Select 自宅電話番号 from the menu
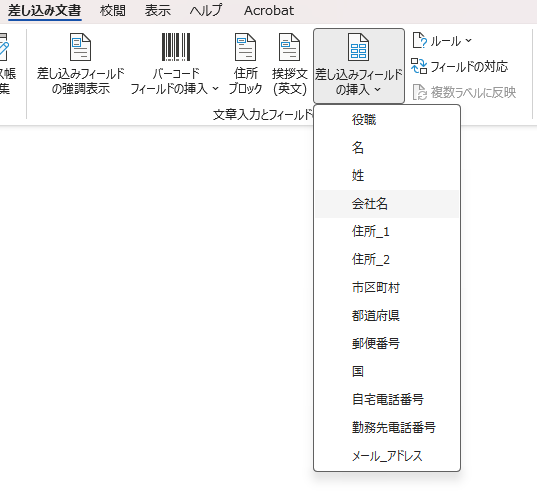Screen dimensions: 537x493 point(387,400)
